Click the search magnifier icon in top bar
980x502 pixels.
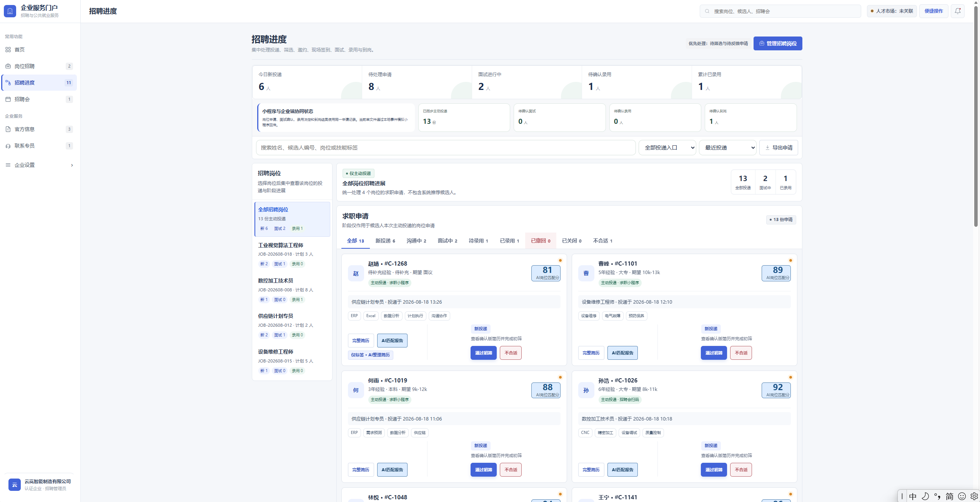707,11
